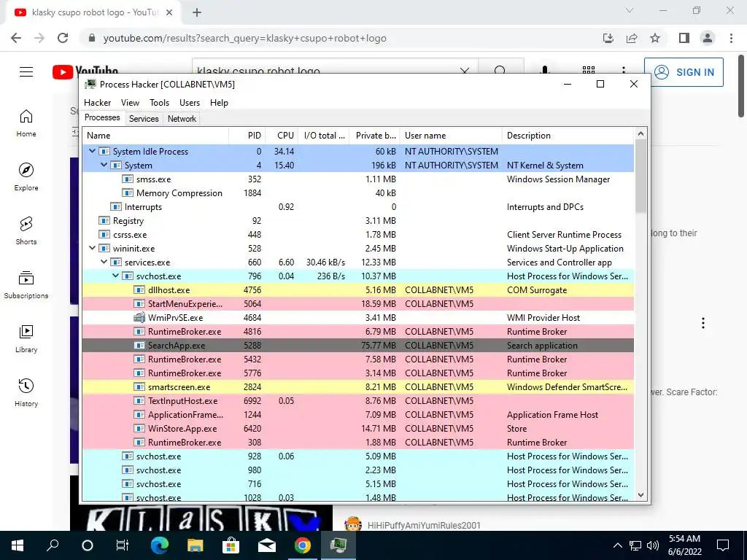Open YouTube settings three-dot menu

[623, 69]
